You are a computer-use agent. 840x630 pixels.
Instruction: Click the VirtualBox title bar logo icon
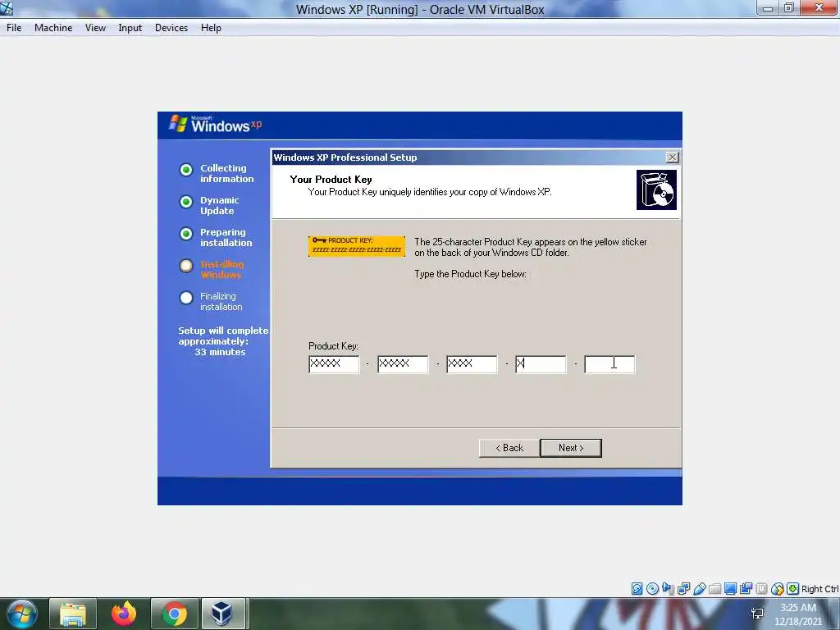click(x=7, y=8)
